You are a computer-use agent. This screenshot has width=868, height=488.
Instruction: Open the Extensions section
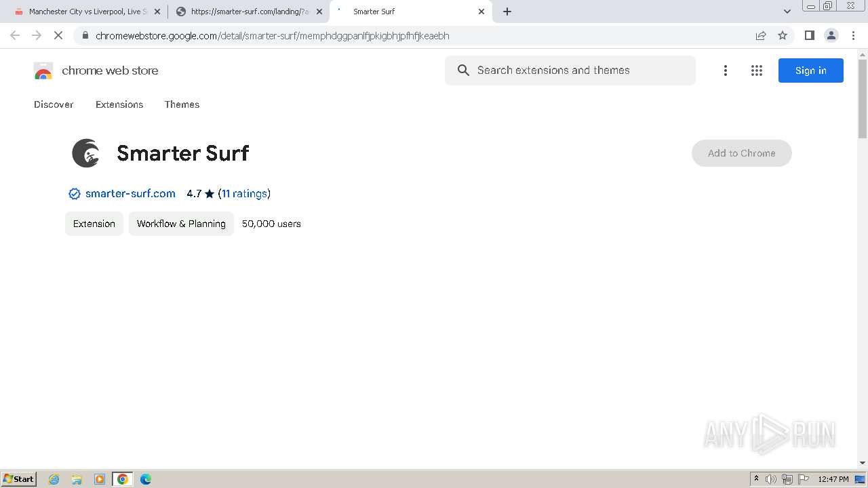tap(119, 104)
